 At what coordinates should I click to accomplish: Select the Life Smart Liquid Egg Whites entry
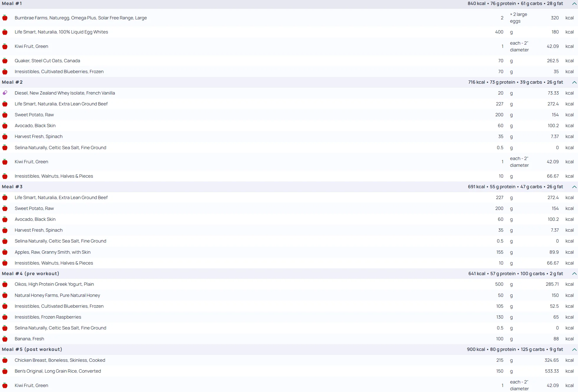click(61, 32)
